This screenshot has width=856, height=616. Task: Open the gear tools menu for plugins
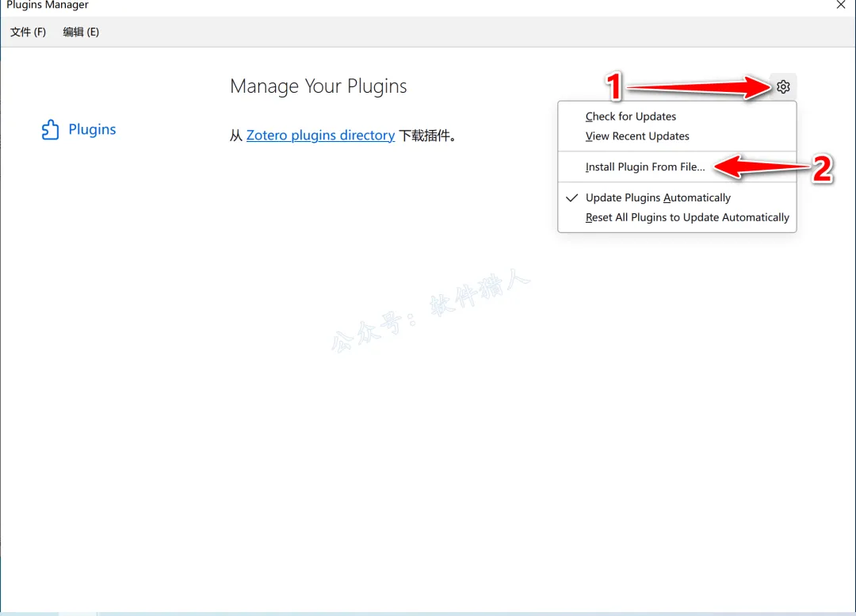[x=783, y=87]
